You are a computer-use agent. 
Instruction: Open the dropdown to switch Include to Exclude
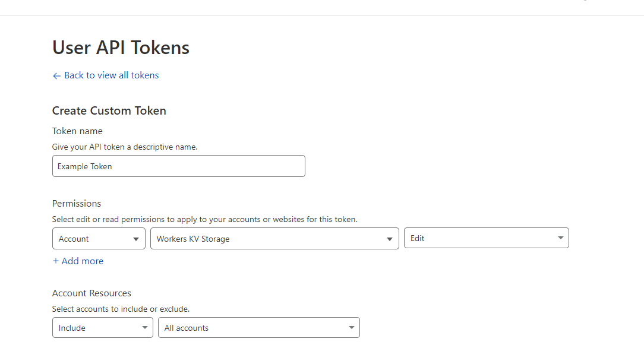[102, 327]
